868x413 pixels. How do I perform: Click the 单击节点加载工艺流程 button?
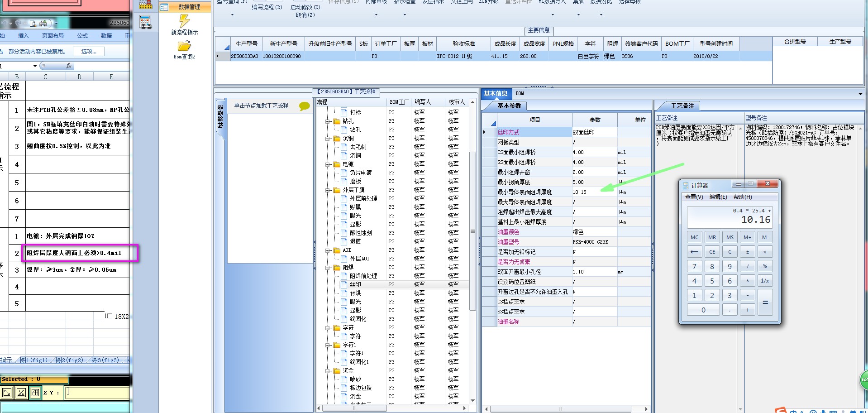(261, 106)
